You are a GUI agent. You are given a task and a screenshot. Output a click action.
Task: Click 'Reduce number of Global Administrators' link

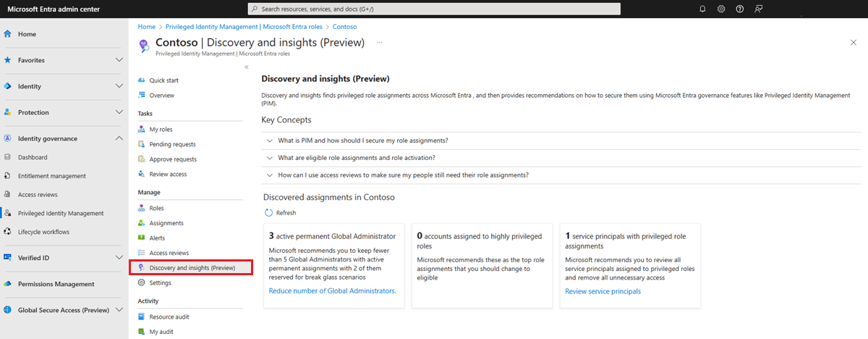tap(332, 290)
